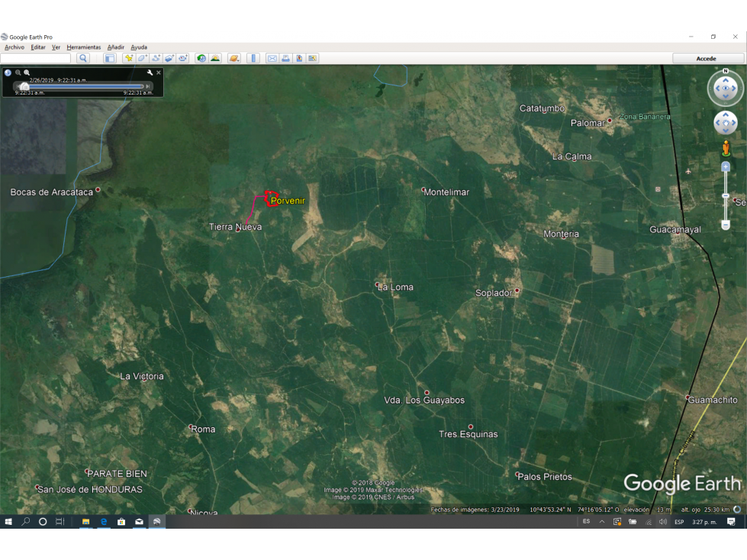Click the historical imagery time slider thumb

(x=24, y=86)
